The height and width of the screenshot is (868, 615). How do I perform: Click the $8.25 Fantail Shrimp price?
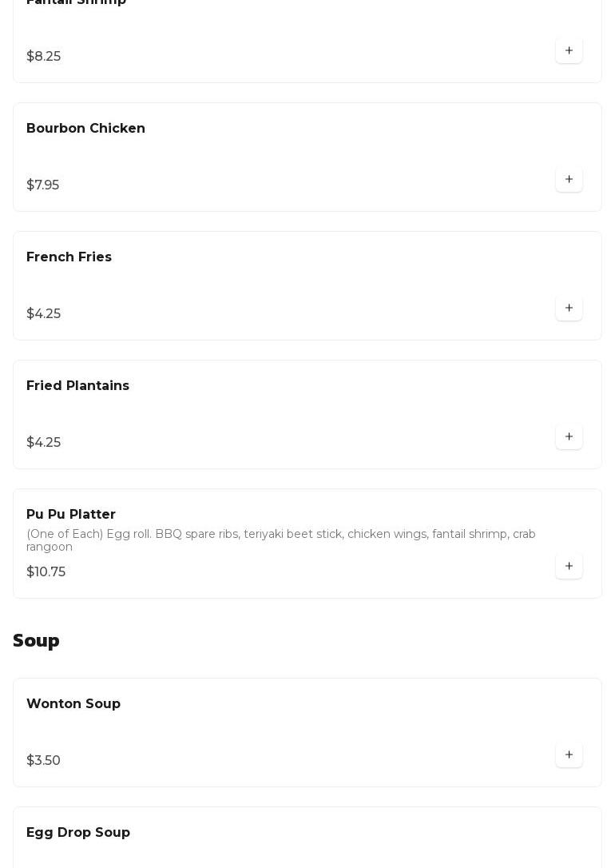click(x=44, y=57)
